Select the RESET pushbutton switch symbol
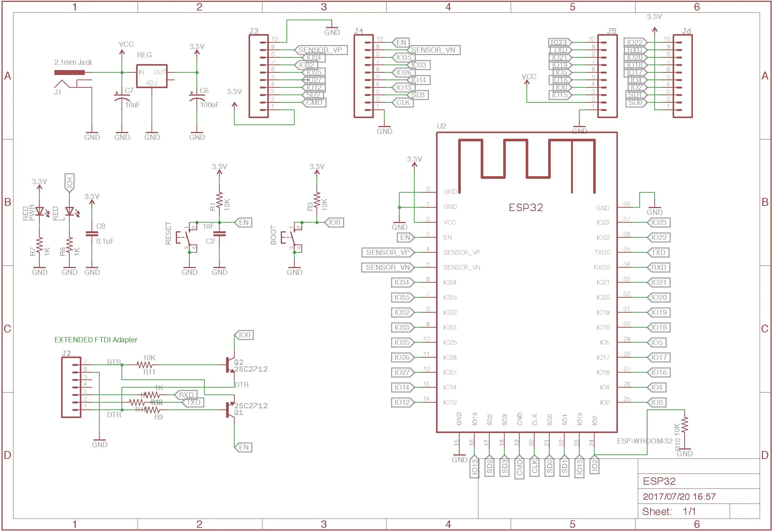Image resolution: width=772 pixels, height=532 pixels. click(x=187, y=238)
